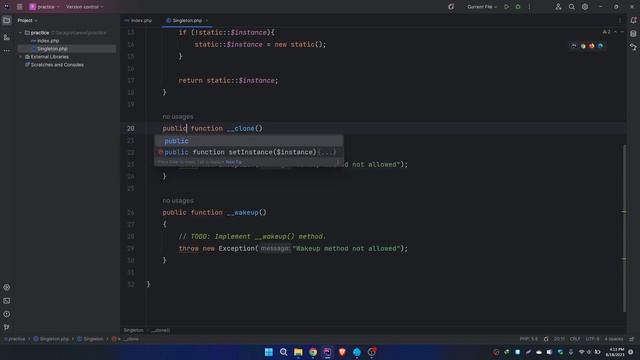640x360 pixels.
Task: Click 'no usages' hint above __wakeup
Action: point(178,201)
